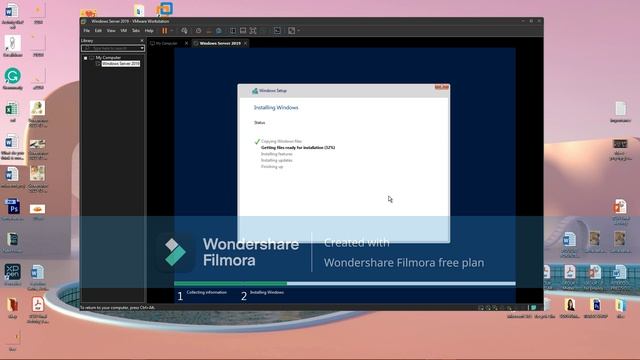This screenshot has height=360, width=640.
Task: Open the power options dropdown arrow
Action: click(172, 31)
